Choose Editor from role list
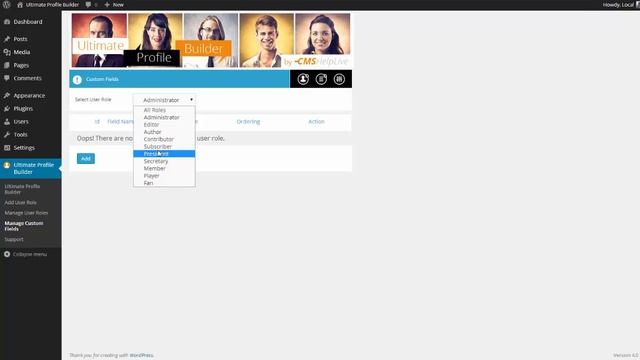640x360 pixels. 164,125
